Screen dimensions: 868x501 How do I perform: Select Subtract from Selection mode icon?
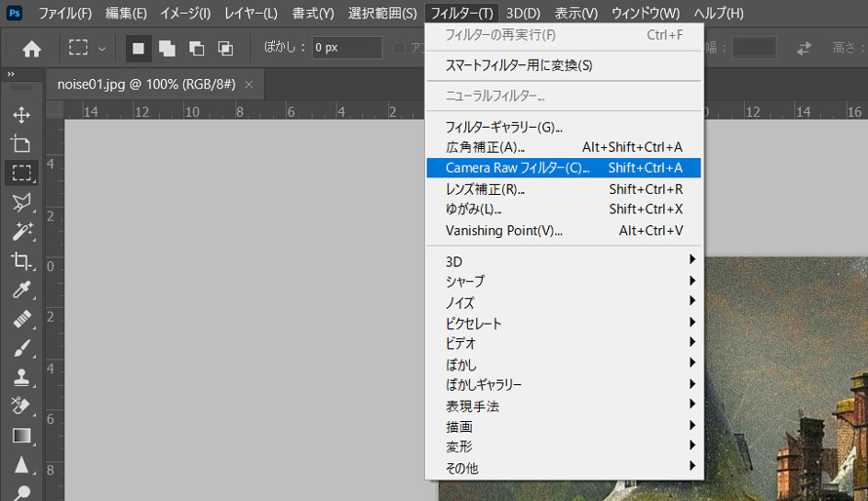click(196, 49)
